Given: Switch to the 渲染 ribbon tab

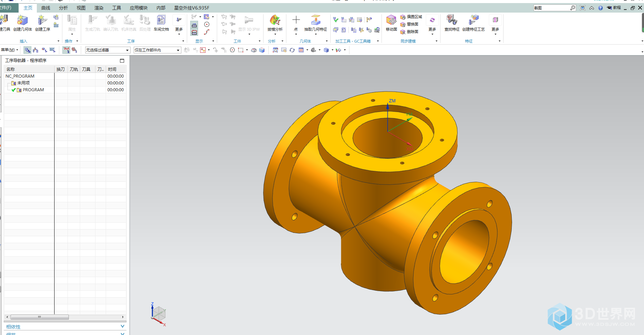Looking at the screenshot, I should pyautogui.click(x=99, y=8).
